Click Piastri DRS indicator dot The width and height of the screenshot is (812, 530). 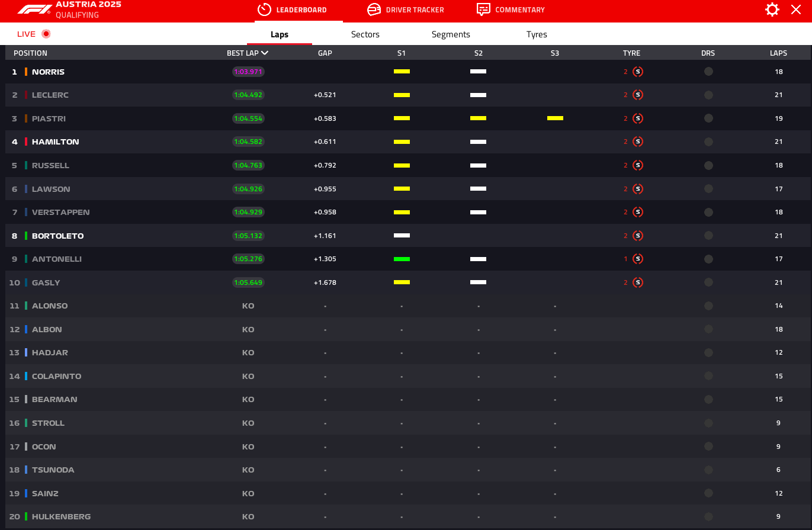coord(708,118)
